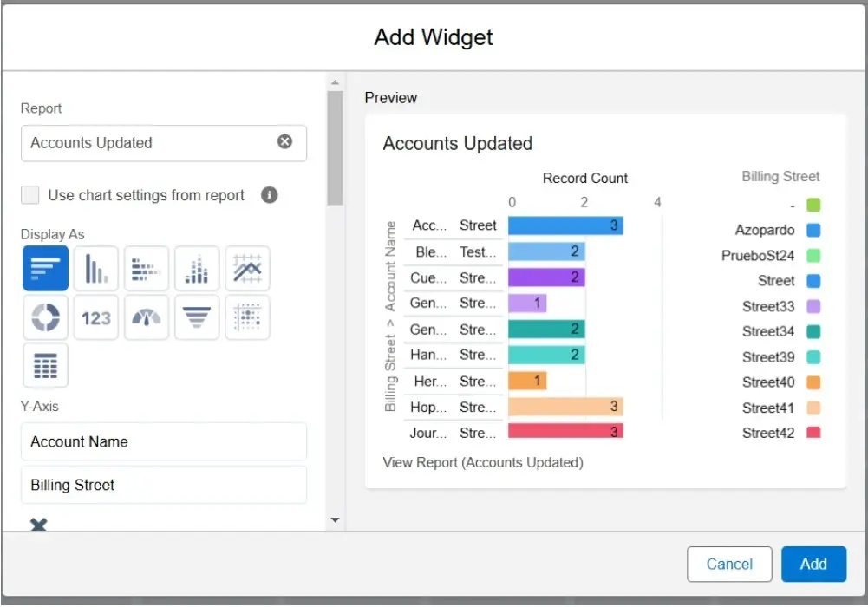The image size is (868, 607).
Task: Pick the stacked horizontal bar chart icon
Action: (146, 269)
